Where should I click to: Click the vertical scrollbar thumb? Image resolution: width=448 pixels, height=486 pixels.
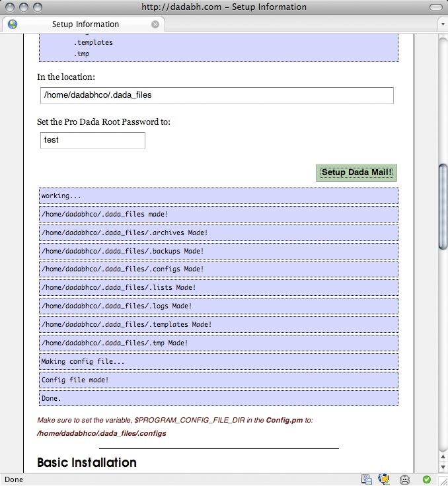tap(443, 207)
